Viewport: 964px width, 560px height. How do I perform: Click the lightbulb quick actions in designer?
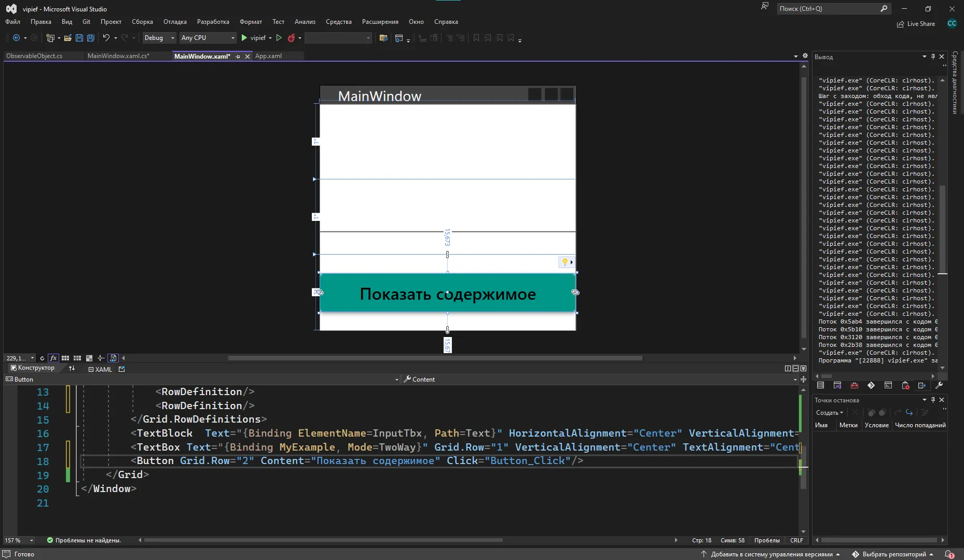coord(566,262)
